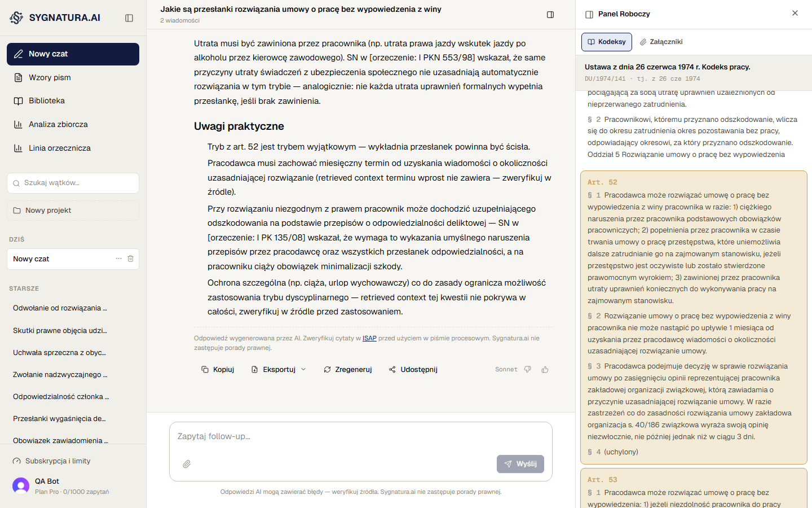This screenshot has height=508, width=812.
Task: Click the thumbs-up feedback icon
Action: click(x=545, y=370)
